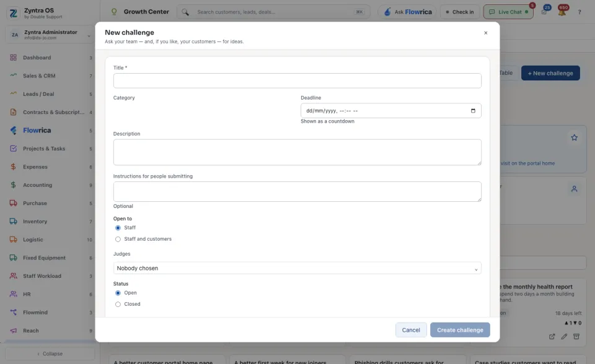The width and height of the screenshot is (595, 364).
Task: Click into the Title input field
Action: [x=297, y=80]
